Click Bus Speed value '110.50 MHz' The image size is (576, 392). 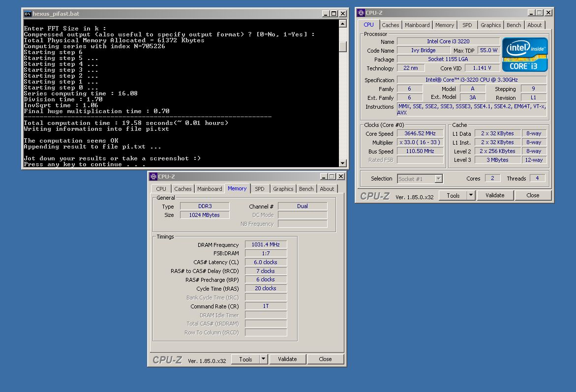[420, 151]
